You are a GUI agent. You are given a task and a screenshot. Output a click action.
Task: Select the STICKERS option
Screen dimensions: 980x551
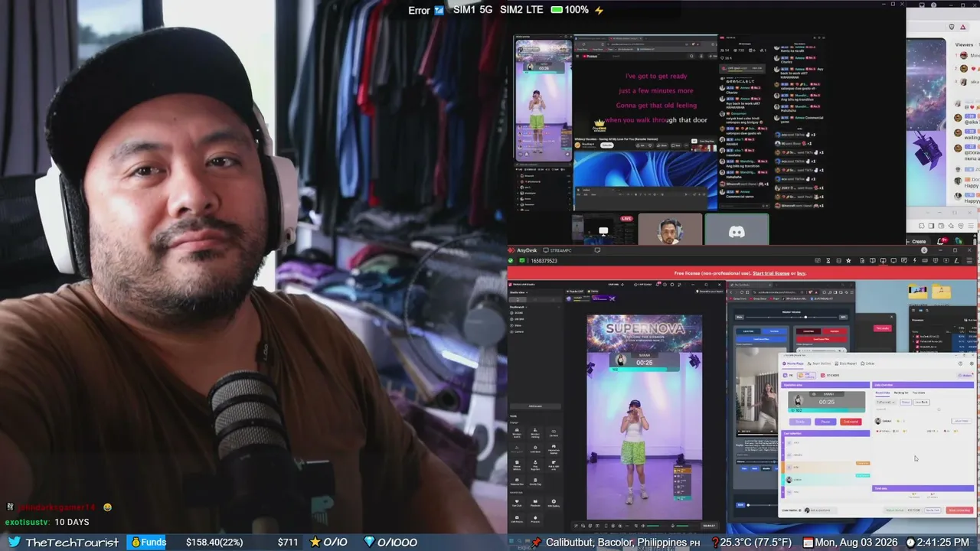click(x=830, y=376)
